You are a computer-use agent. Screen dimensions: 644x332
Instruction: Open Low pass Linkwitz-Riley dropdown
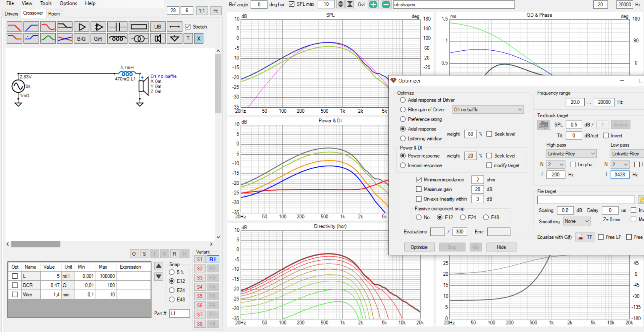(x=627, y=154)
